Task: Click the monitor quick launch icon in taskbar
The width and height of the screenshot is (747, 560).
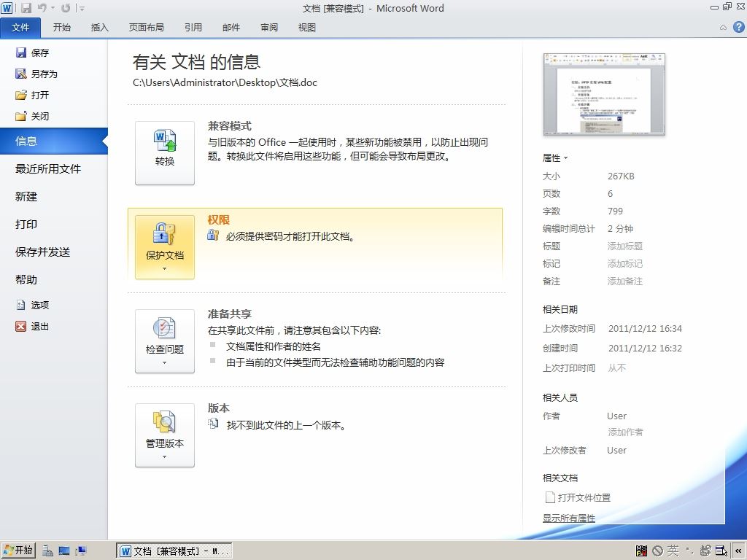Action: [x=64, y=551]
